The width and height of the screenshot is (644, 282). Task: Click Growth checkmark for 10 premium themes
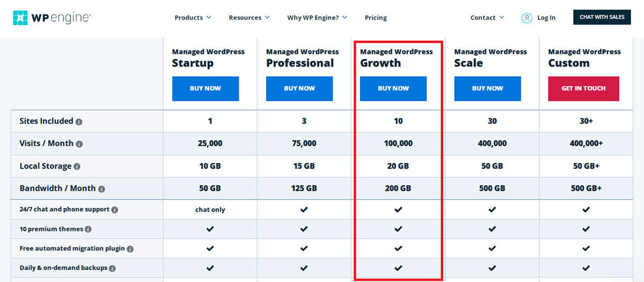(x=398, y=229)
